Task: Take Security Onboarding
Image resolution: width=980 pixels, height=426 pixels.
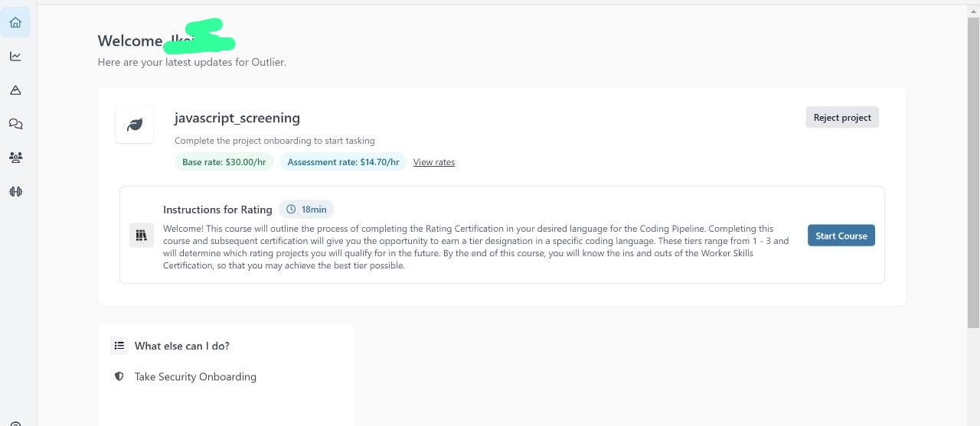Action: point(195,376)
